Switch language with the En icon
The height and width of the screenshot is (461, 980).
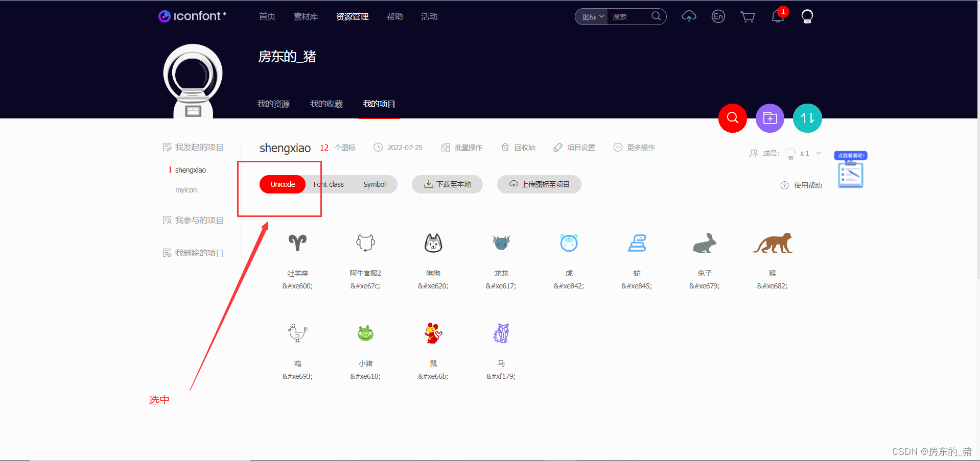[718, 16]
